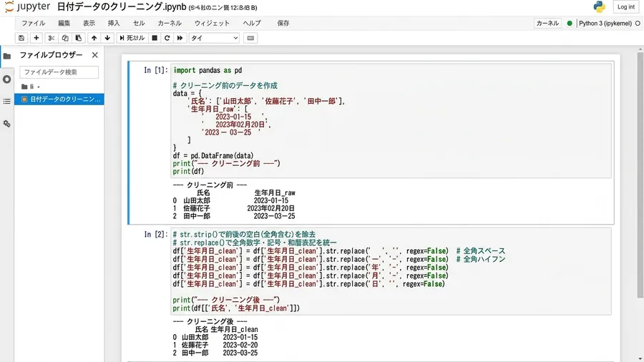Select the 日付データのクリーニン... notebook file
Viewport: 644px width, 362px height.
click(x=59, y=99)
